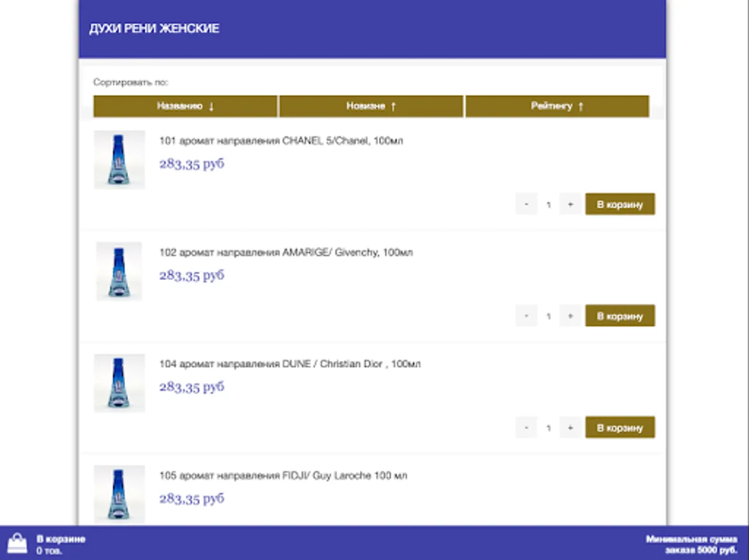Open product title 105 FIDJI/ Guy Laroche
This screenshot has height=560, width=749.
click(x=283, y=476)
